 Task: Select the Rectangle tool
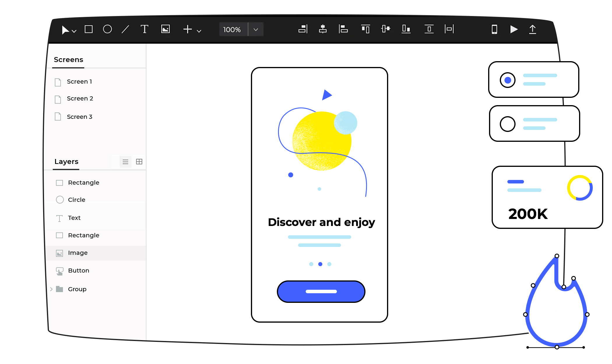88,29
